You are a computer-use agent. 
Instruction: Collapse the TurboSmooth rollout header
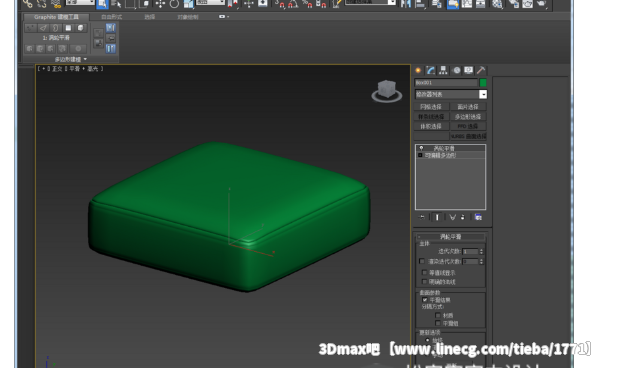point(450,237)
